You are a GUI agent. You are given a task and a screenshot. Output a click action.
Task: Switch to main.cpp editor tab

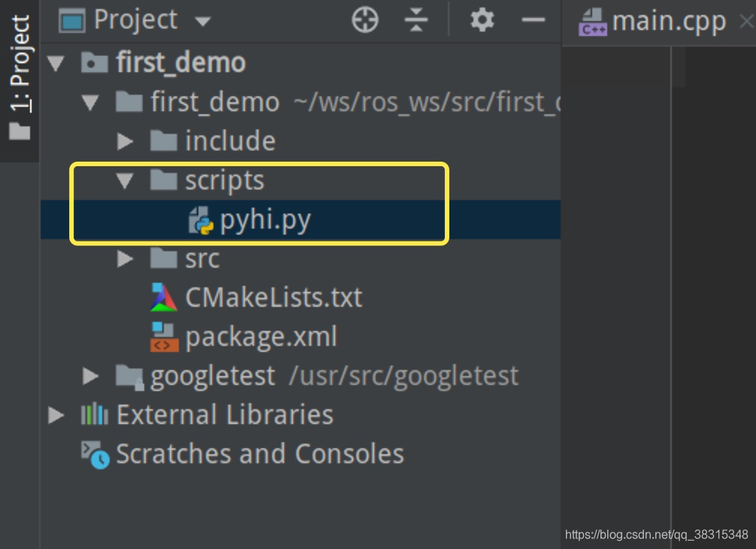658,23
